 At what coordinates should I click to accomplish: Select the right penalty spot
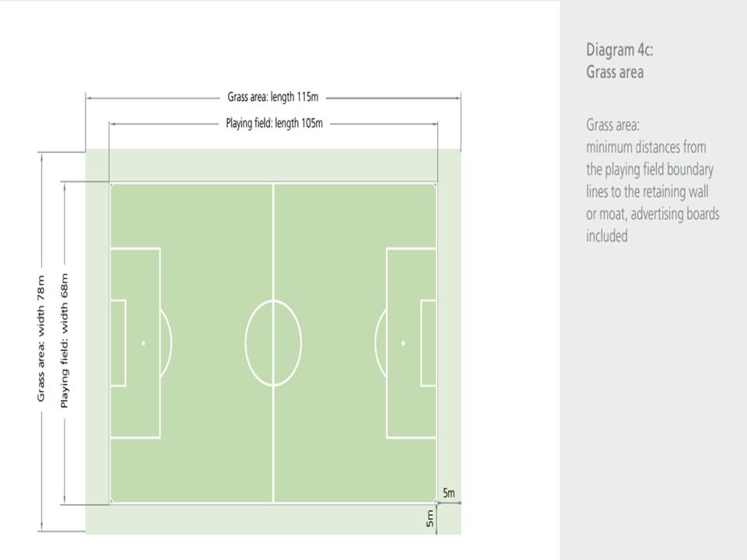tap(403, 343)
